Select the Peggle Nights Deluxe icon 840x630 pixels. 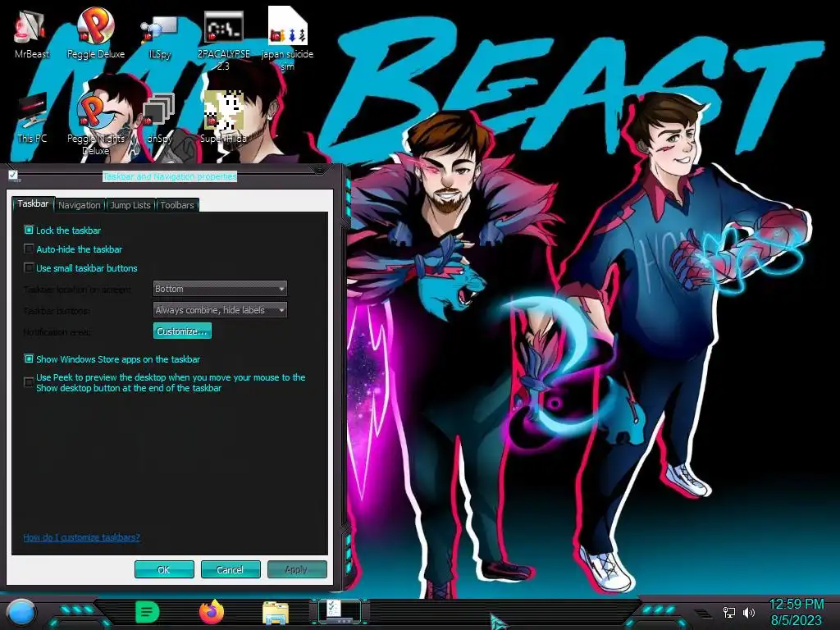pyautogui.click(x=95, y=123)
